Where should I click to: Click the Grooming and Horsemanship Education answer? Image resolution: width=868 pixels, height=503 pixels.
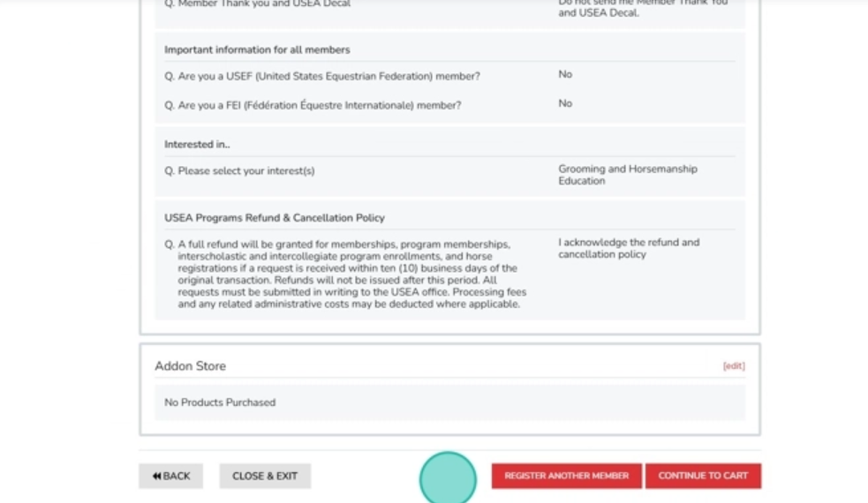(x=627, y=175)
